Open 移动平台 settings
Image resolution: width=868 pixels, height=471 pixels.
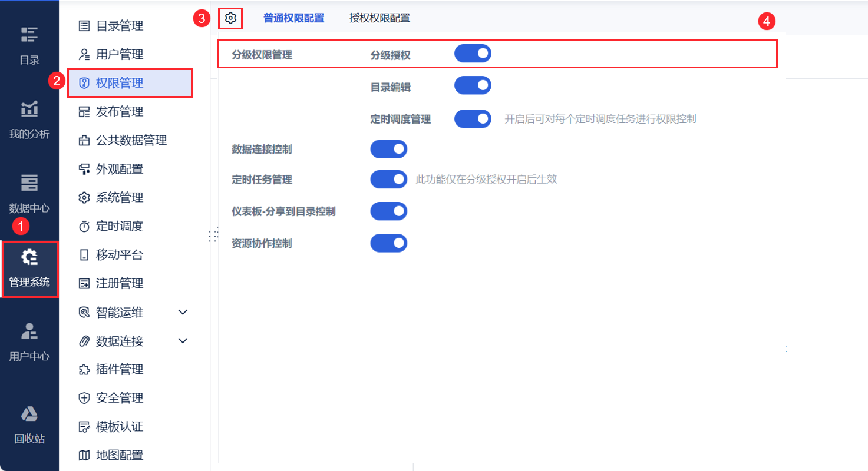click(x=123, y=254)
